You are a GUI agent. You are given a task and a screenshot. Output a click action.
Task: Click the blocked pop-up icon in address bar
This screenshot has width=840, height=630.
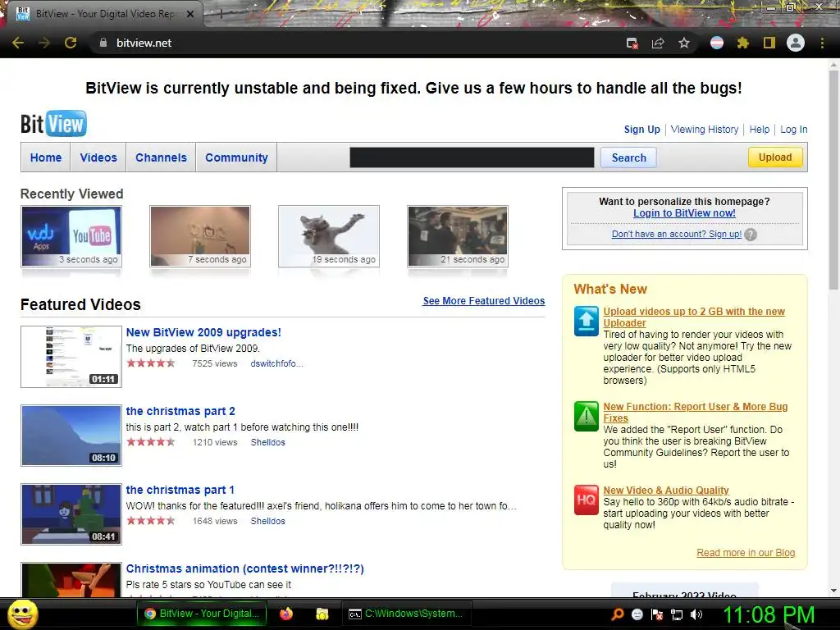(x=632, y=43)
